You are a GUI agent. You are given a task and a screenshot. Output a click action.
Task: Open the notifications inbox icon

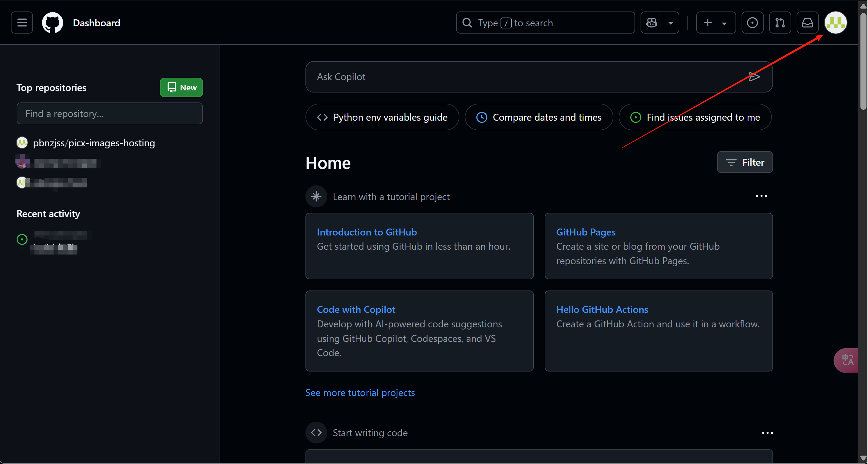pyautogui.click(x=807, y=23)
